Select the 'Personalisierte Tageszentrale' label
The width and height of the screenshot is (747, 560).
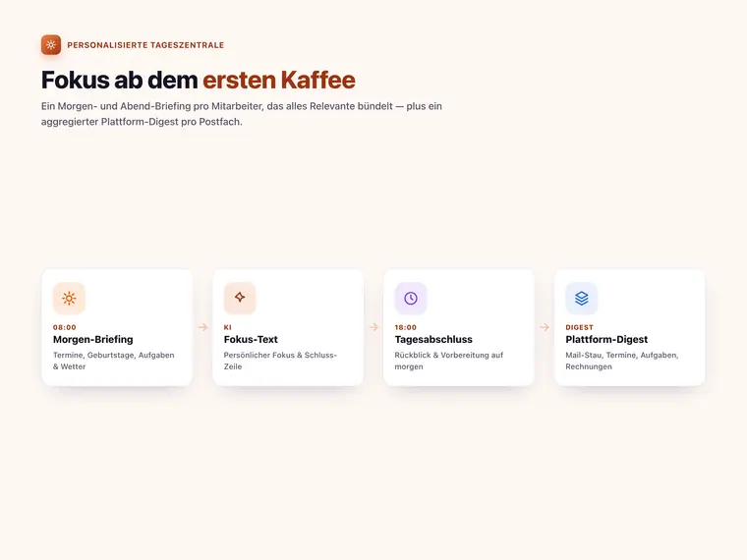(145, 45)
